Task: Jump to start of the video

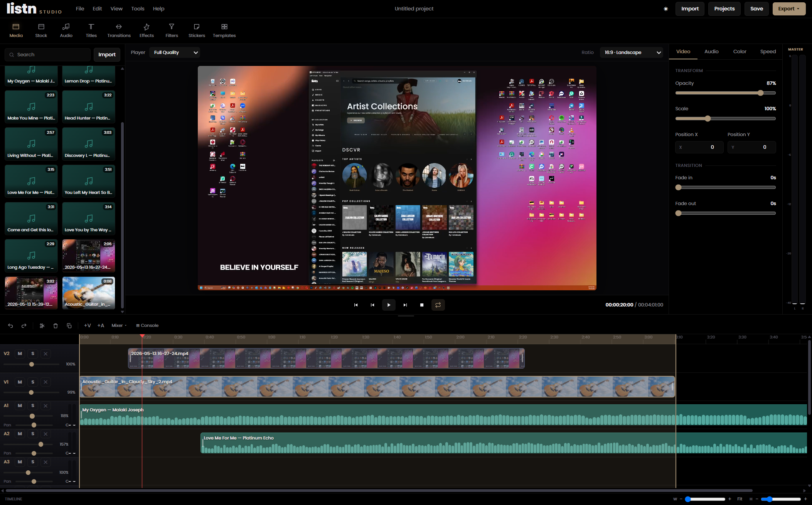Action: tap(356, 305)
